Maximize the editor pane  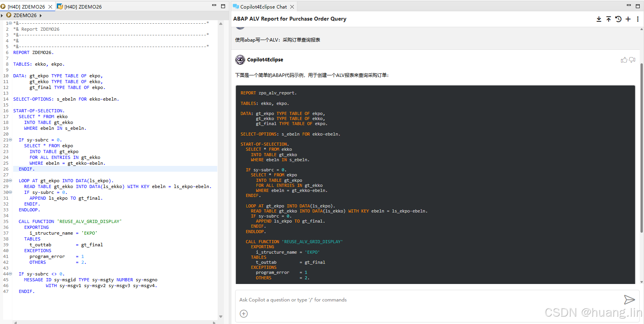(x=223, y=6)
